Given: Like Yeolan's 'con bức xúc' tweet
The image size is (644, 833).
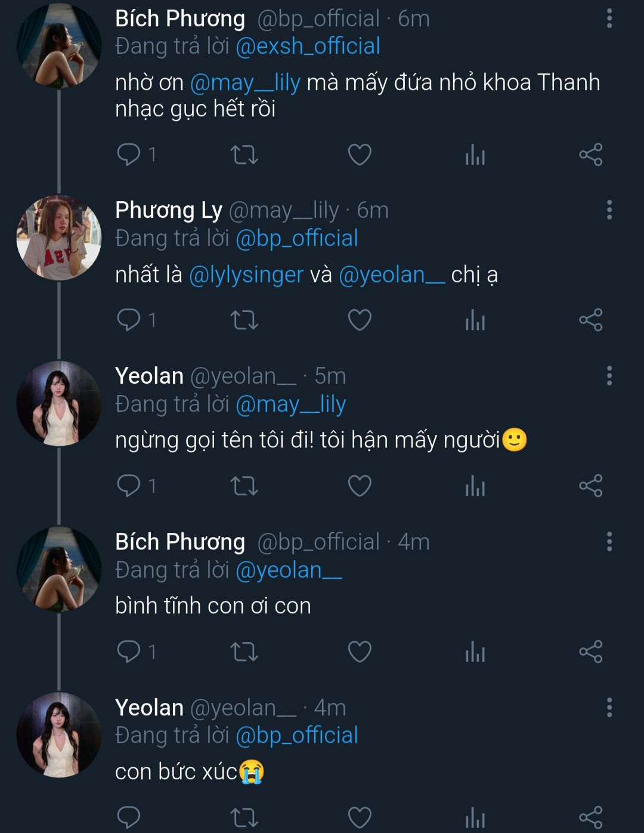Looking at the screenshot, I should click(360, 817).
